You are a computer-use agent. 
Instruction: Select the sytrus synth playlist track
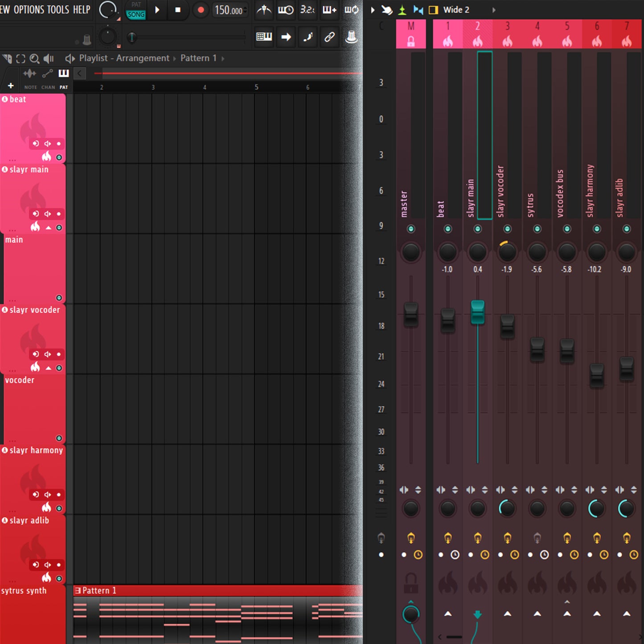point(33,615)
